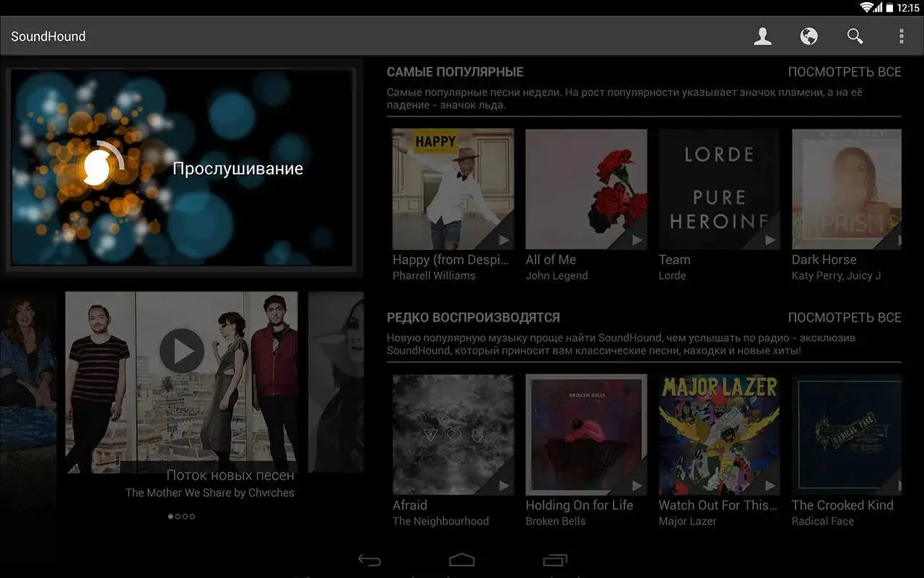The width and height of the screenshot is (924, 578).
Task: Select song title Holding On for Life
Action: [580, 506]
